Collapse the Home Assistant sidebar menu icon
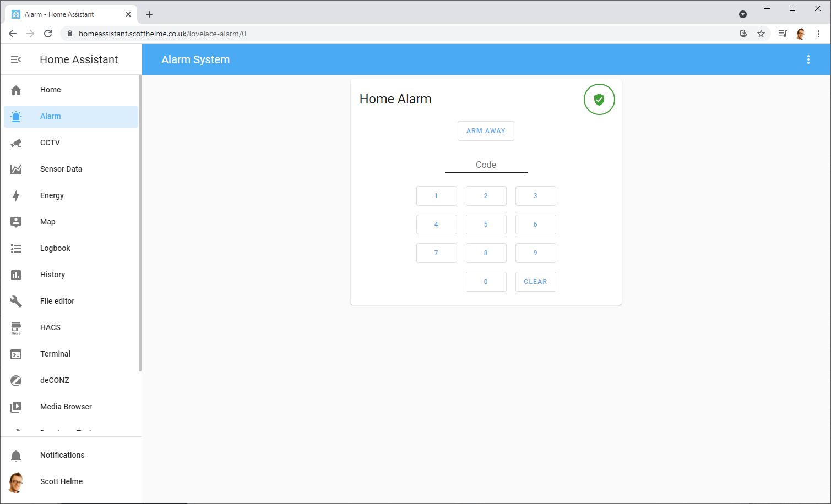Image resolution: width=831 pixels, height=504 pixels. click(16, 59)
